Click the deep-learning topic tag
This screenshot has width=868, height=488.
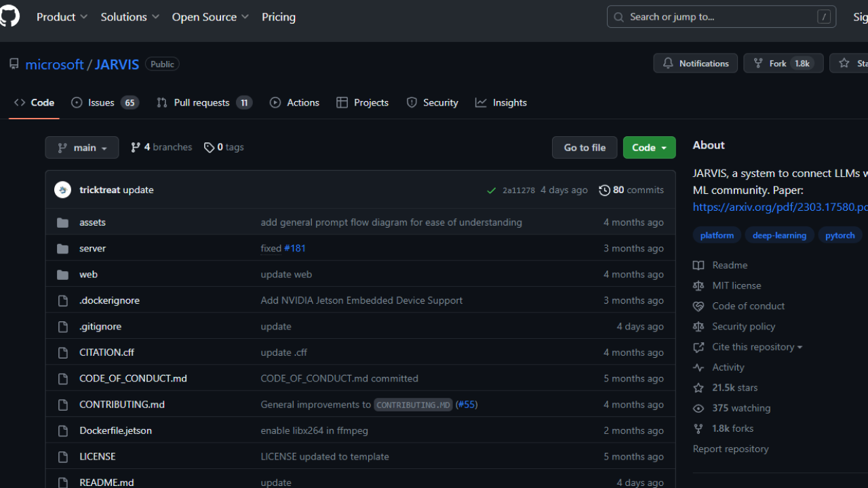pyautogui.click(x=779, y=235)
